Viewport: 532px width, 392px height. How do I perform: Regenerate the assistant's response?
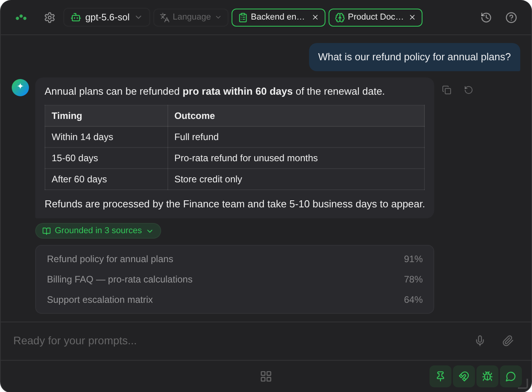pyautogui.click(x=469, y=90)
